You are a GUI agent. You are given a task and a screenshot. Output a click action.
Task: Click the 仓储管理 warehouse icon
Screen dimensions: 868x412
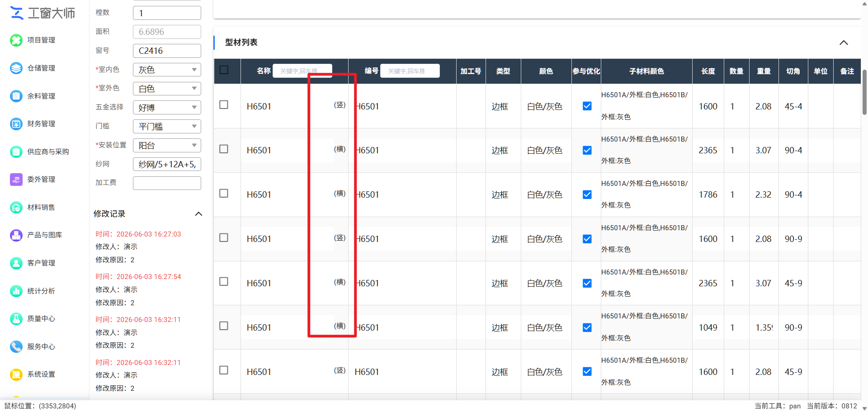coord(16,68)
